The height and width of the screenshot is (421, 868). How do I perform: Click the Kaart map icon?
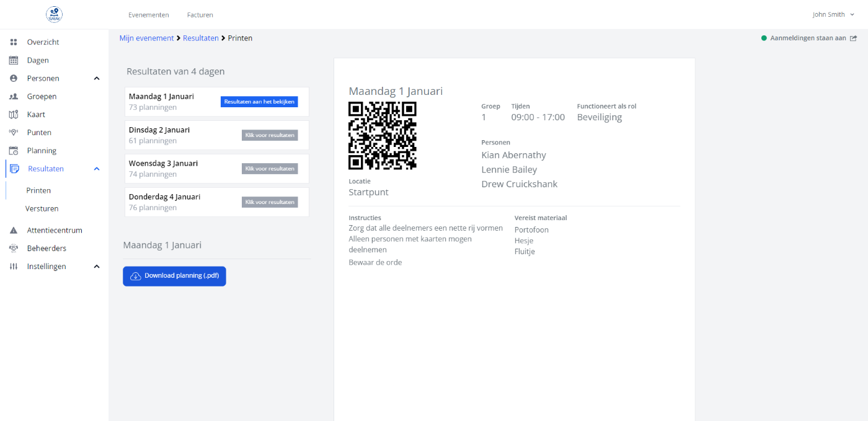click(14, 115)
